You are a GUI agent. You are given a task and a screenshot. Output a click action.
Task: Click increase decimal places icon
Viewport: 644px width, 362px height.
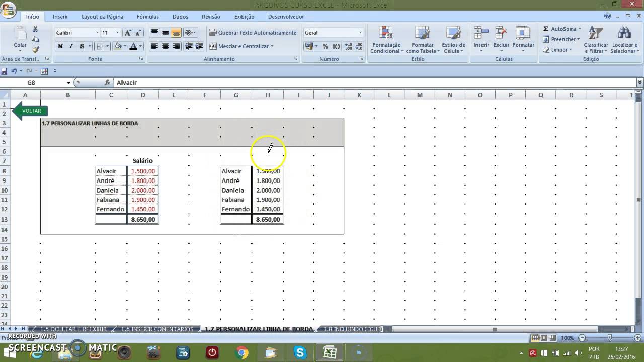(x=348, y=46)
